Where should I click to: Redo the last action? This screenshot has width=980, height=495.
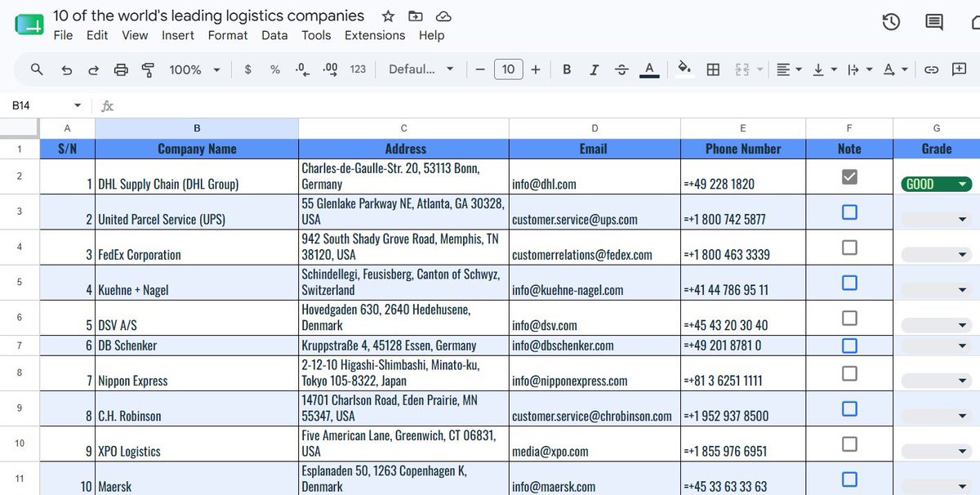pyautogui.click(x=94, y=70)
